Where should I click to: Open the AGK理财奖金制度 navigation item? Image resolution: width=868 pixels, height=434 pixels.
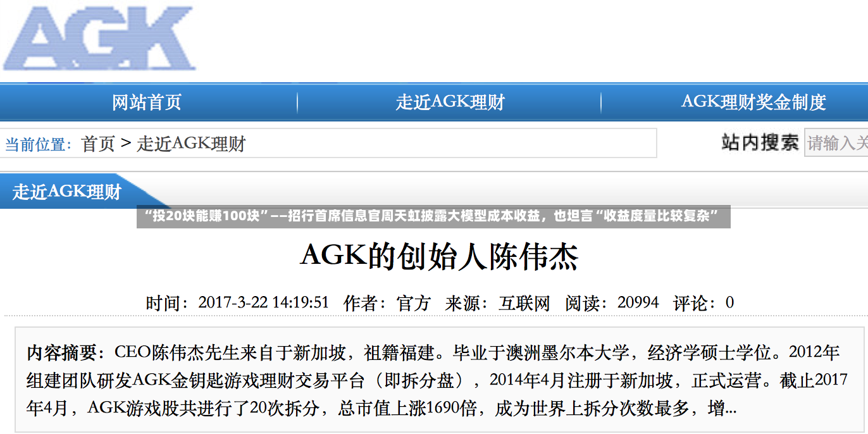[x=753, y=102]
